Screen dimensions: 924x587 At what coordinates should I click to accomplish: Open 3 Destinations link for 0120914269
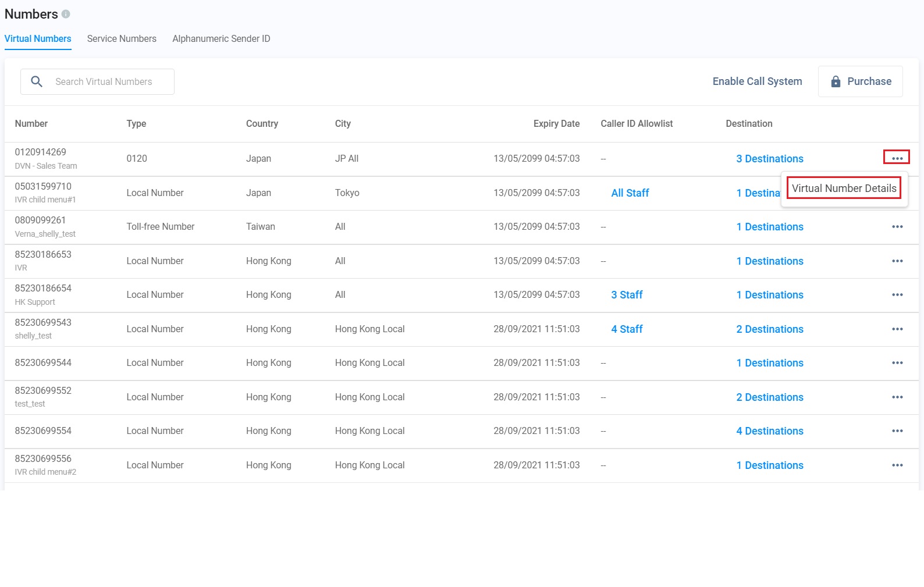pos(770,159)
